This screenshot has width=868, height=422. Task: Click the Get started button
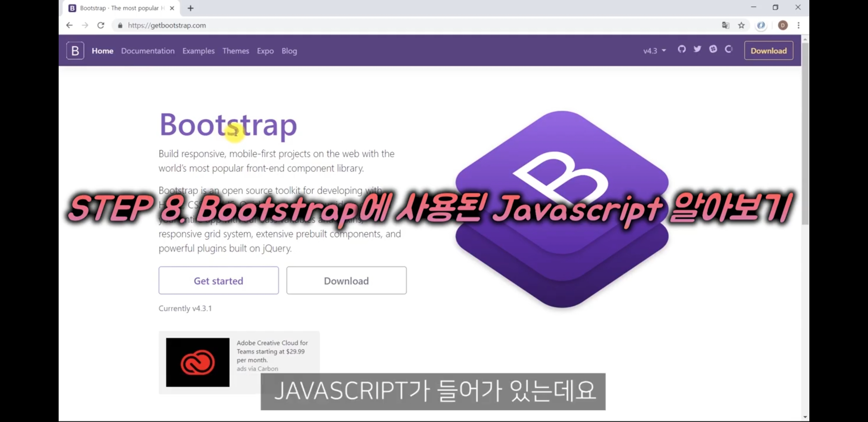coord(219,280)
